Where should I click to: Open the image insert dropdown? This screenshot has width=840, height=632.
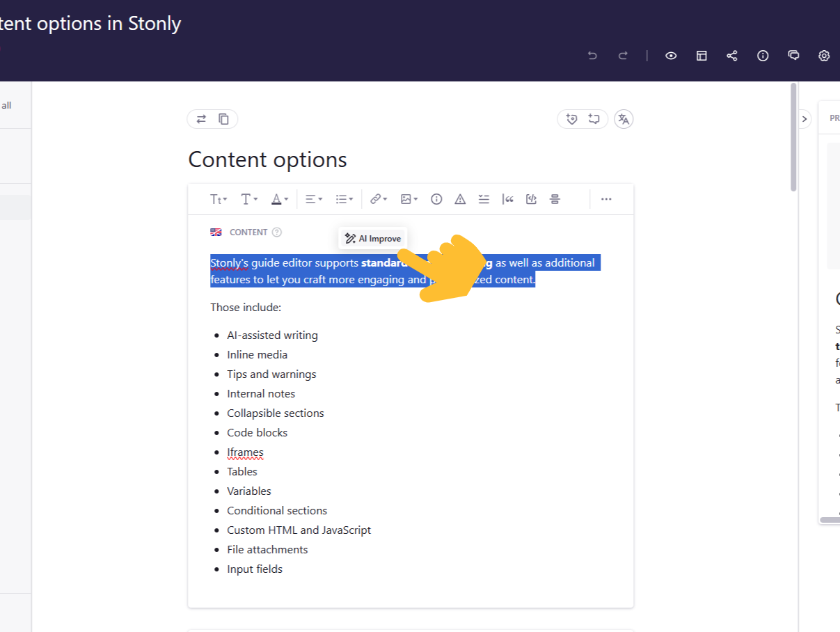coord(409,199)
